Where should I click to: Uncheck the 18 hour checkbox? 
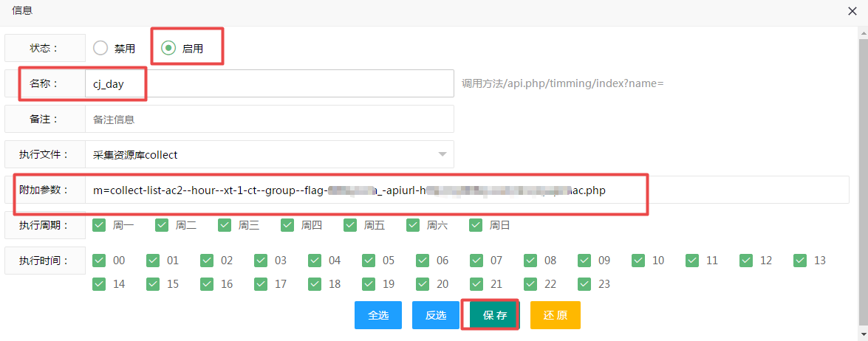point(315,284)
